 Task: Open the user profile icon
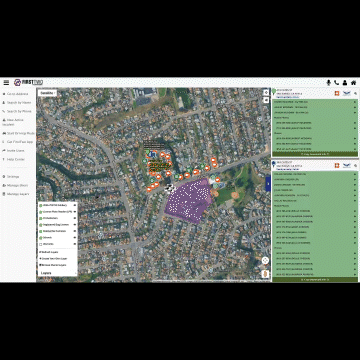[x=345, y=82]
